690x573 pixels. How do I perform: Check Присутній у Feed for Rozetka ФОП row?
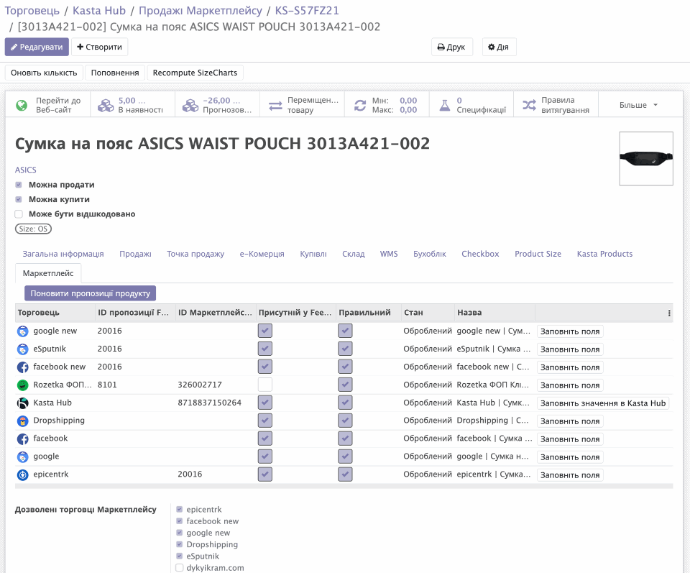coord(265,385)
